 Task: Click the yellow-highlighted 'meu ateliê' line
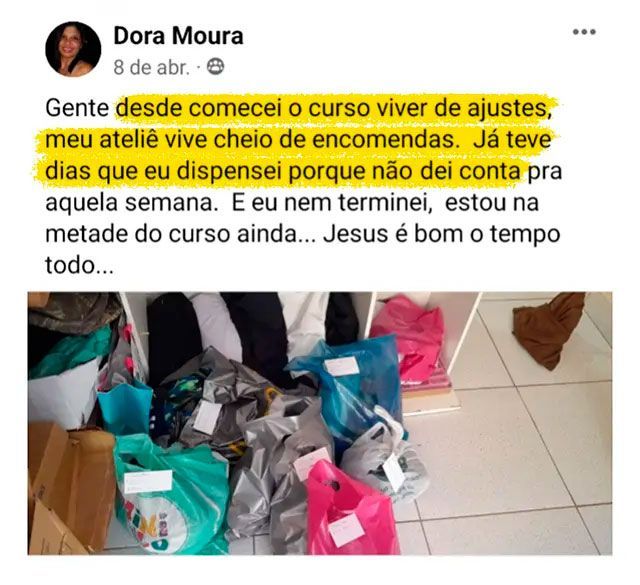[298, 140]
